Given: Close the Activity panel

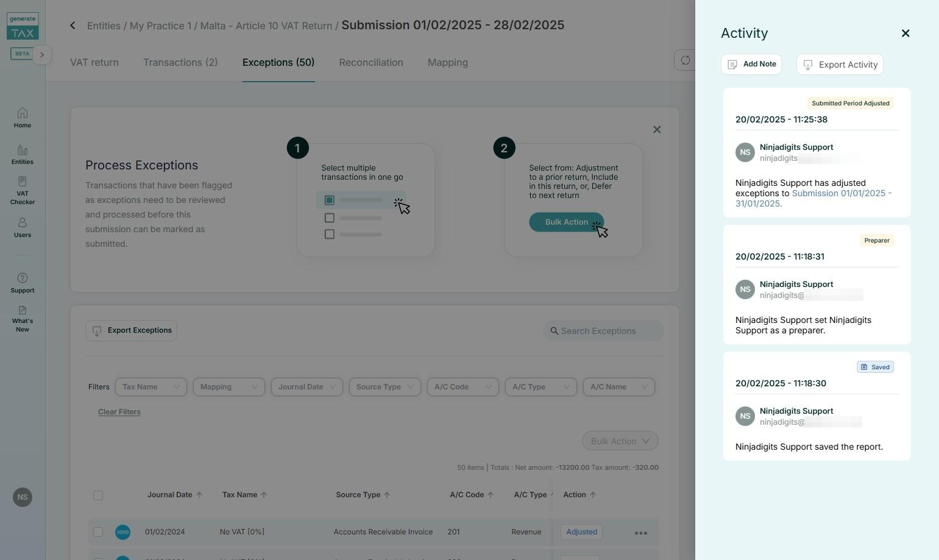Looking at the screenshot, I should point(905,34).
